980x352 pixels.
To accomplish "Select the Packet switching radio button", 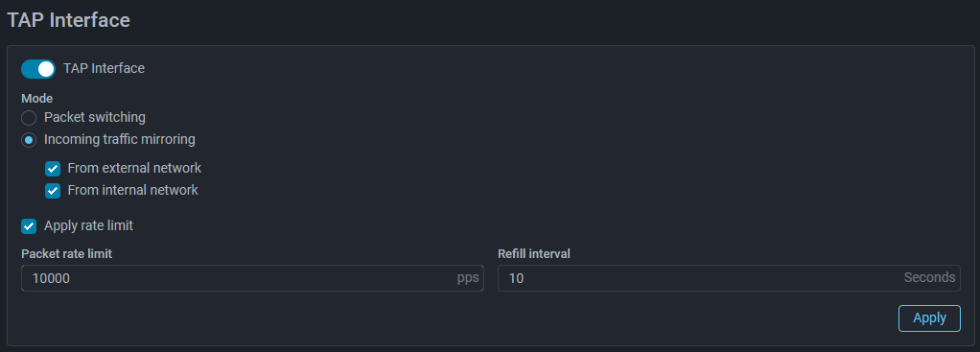I will pos(29,118).
